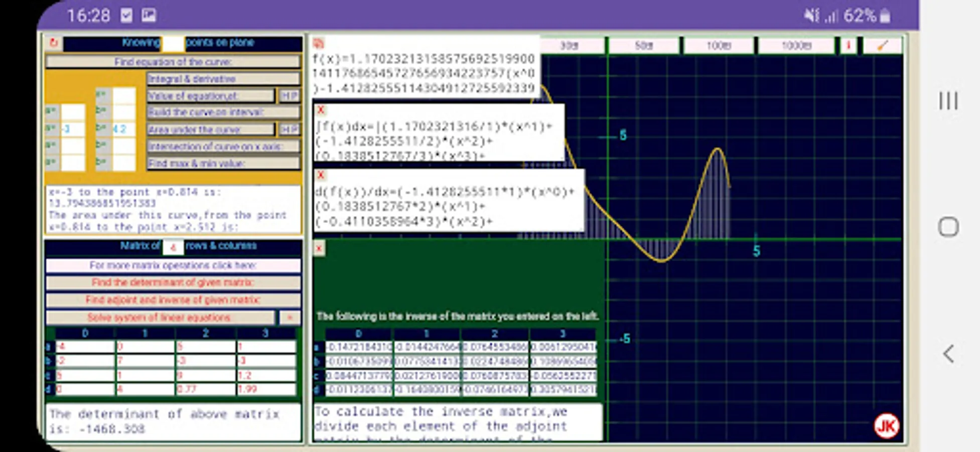Select the red exclamation icon on the graph toolbar
Screen dimensions: 980x452
849,45
